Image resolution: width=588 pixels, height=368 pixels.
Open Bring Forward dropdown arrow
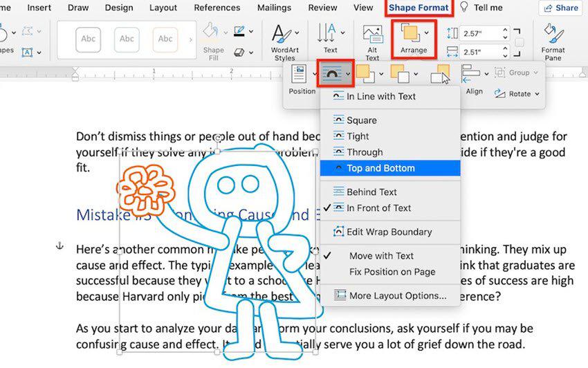click(381, 74)
